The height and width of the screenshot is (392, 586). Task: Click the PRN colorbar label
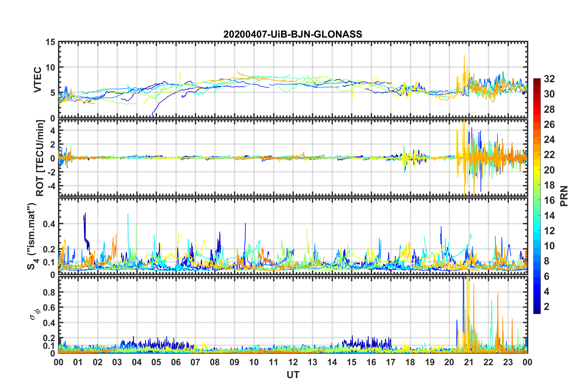pyautogui.click(x=564, y=196)
